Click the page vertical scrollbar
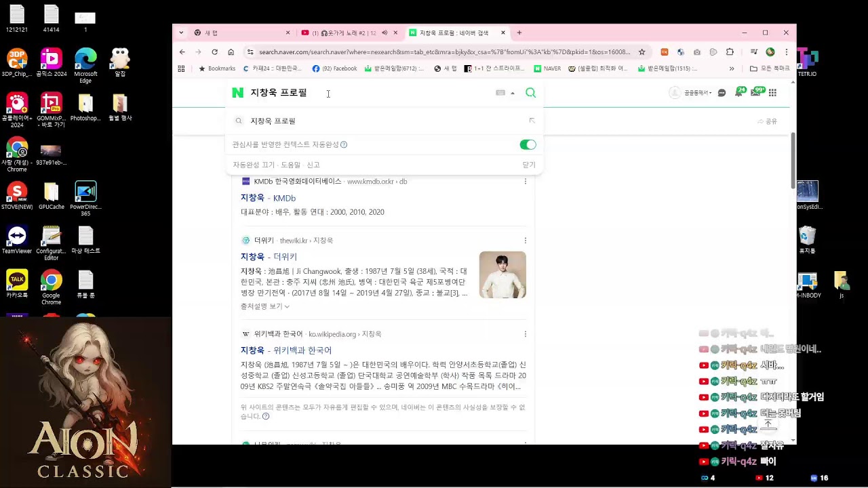Image resolution: width=868 pixels, height=488 pixels. click(793, 161)
